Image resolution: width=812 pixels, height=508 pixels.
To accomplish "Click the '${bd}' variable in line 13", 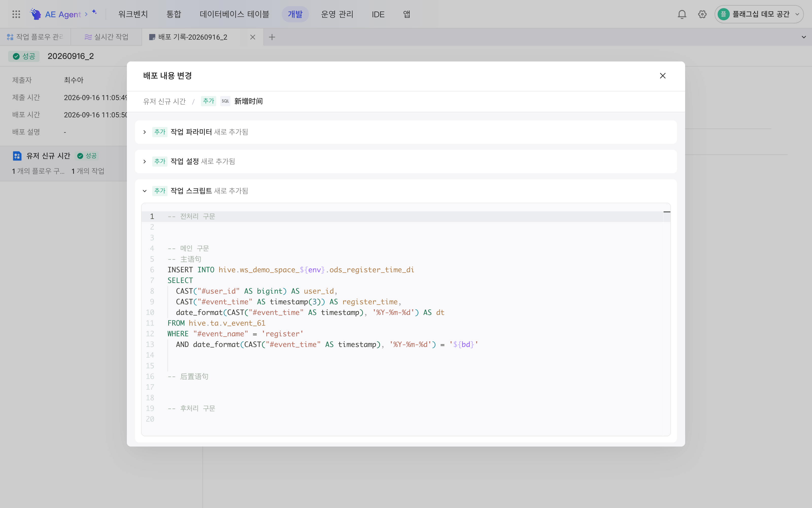I will (464, 345).
